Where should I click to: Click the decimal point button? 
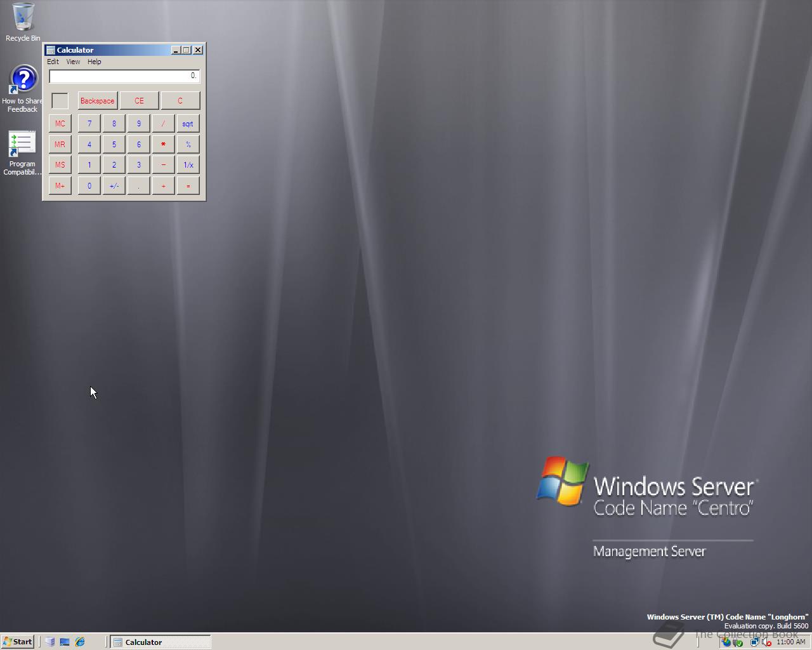point(139,185)
